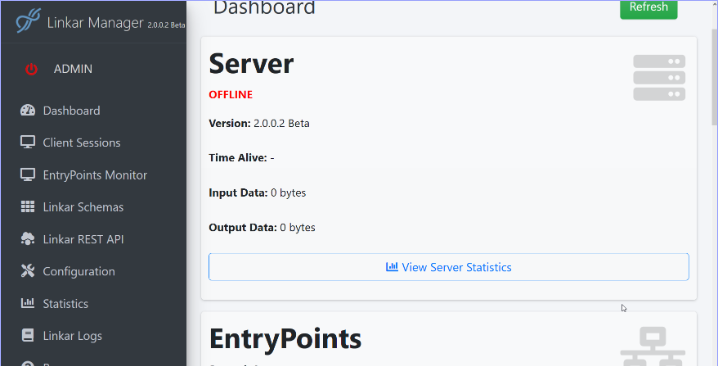Click the Linkar Manager logo icon
This screenshot has width=719, height=366.
28,21
